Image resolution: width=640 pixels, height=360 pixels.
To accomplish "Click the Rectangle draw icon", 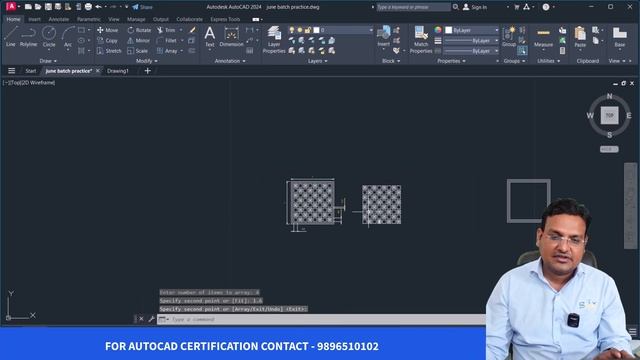I will tap(81, 30).
